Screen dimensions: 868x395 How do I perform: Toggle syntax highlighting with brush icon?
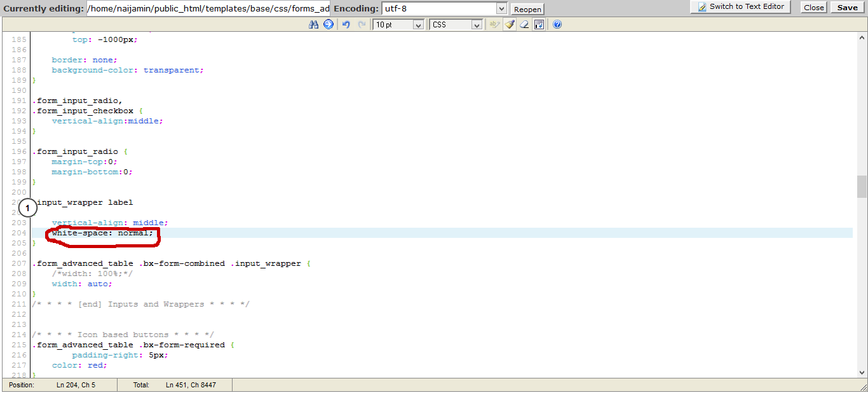(x=510, y=25)
